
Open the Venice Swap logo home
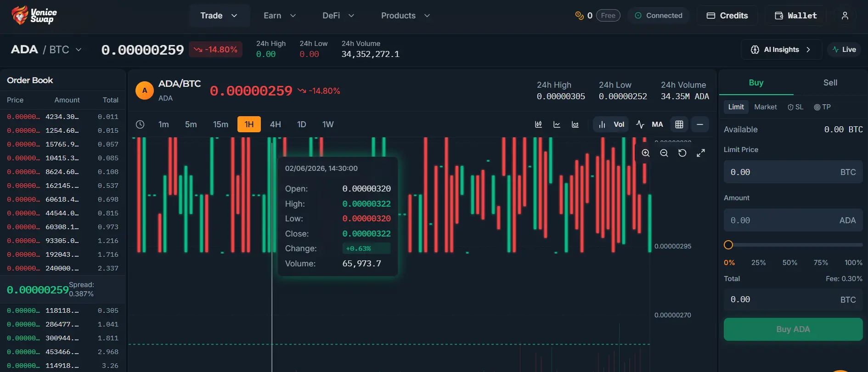pos(34,15)
